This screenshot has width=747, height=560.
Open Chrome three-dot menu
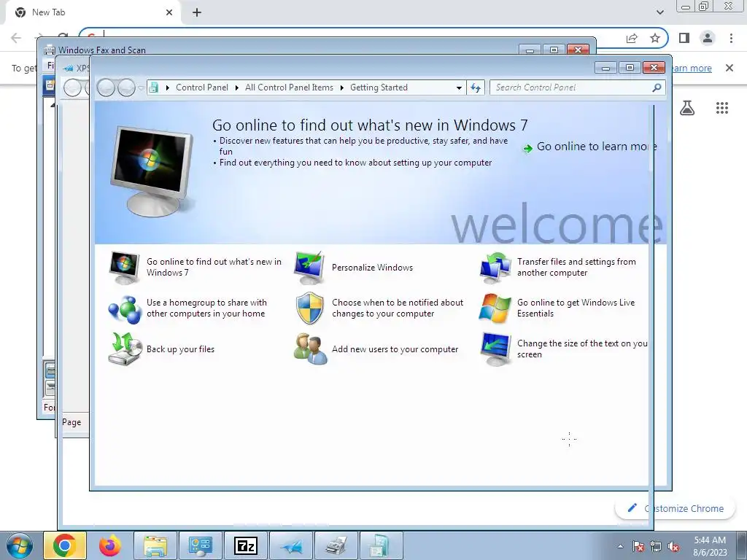pyautogui.click(x=731, y=38)
